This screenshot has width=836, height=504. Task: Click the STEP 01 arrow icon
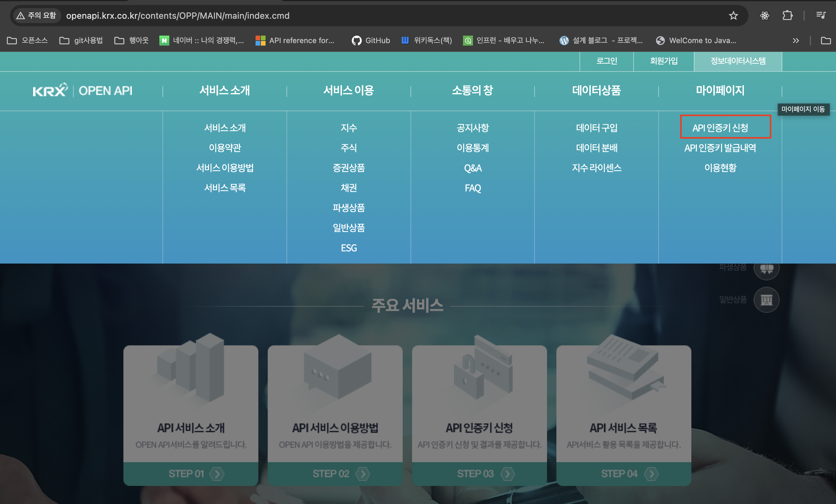pos(217,473)
